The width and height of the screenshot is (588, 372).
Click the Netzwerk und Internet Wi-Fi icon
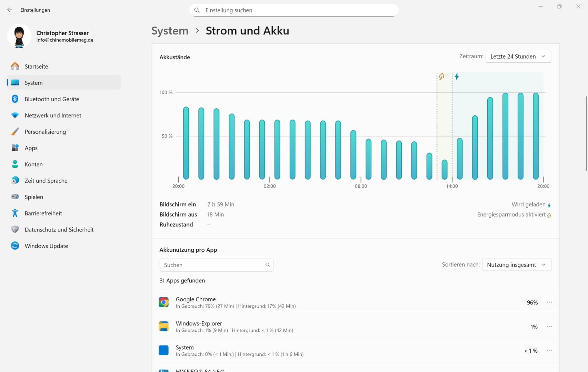coord(15,115)
